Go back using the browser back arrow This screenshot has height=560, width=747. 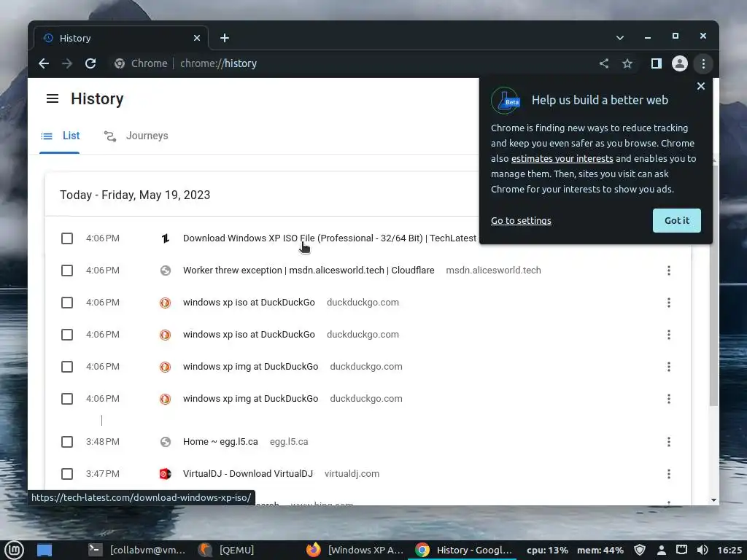pos(44,63)
